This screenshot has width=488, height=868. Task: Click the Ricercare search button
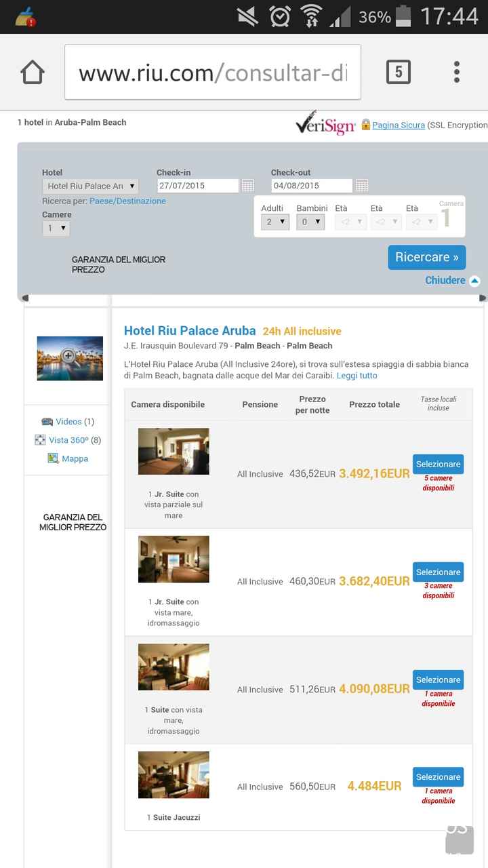tap(427, 258)
